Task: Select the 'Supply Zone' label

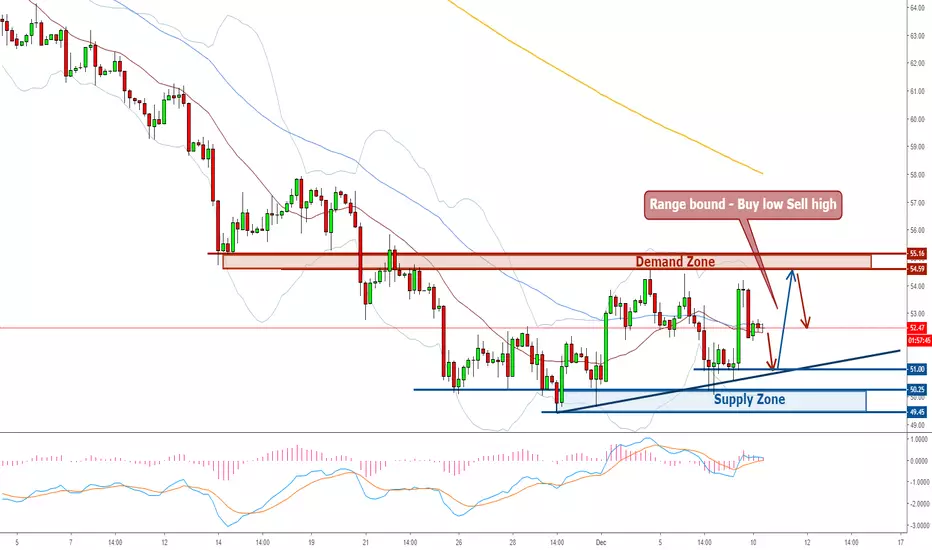Action: (749, 399)
